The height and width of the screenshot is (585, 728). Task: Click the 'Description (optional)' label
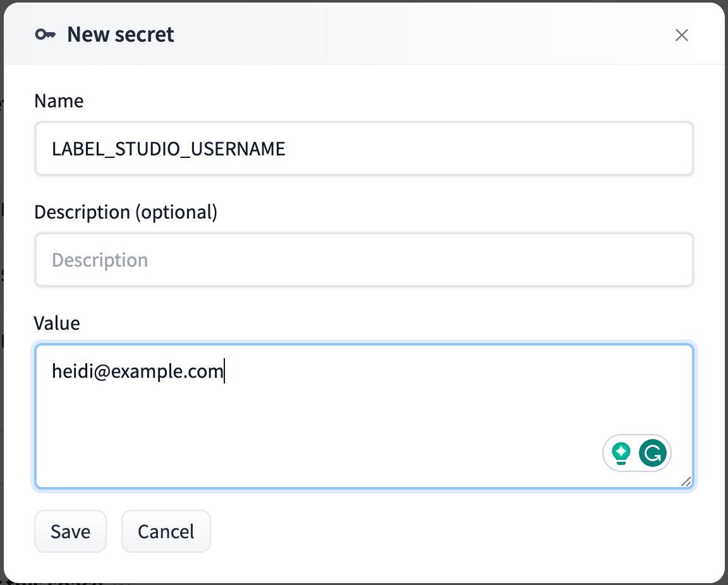(x=125, y=212)
